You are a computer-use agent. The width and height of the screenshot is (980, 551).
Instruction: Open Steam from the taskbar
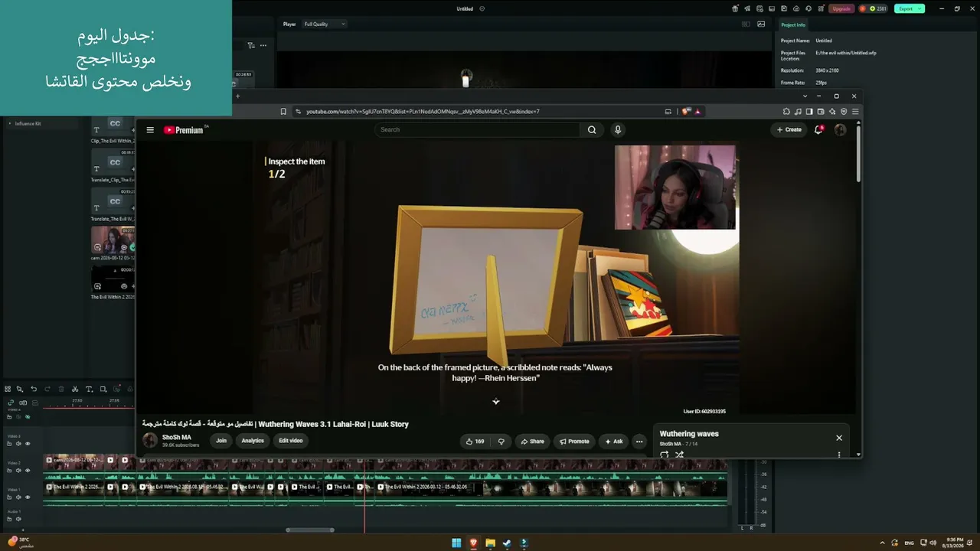pos(507,543)
